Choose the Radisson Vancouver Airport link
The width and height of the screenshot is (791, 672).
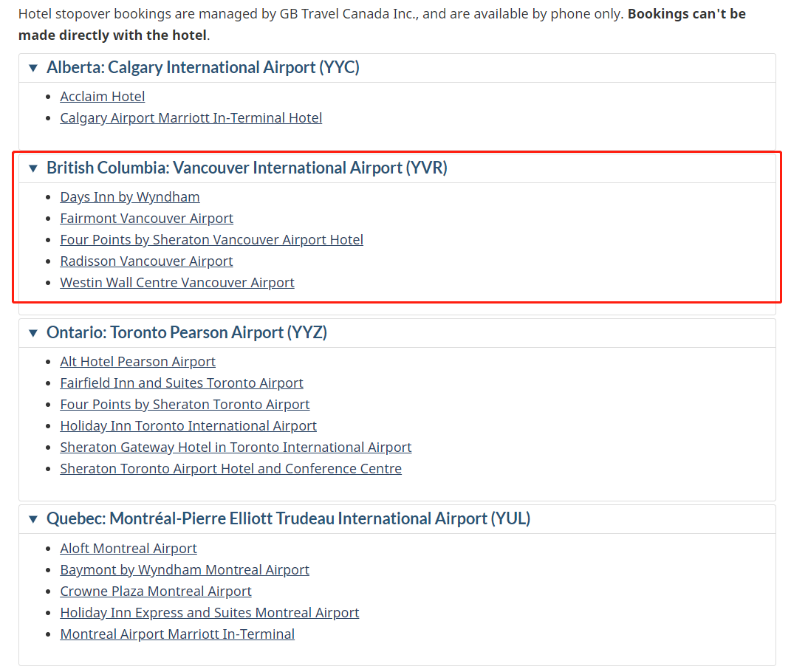point(146,261)
